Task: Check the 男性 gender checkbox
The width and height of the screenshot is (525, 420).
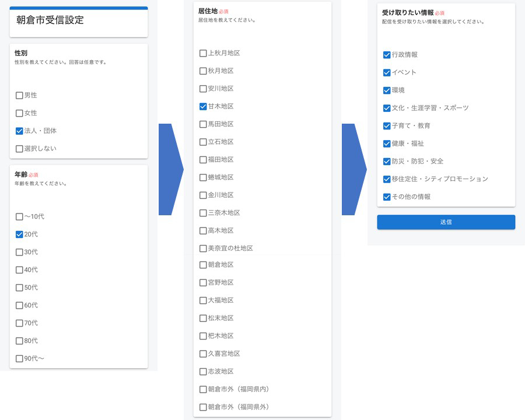Action: (x=19, y=95)
